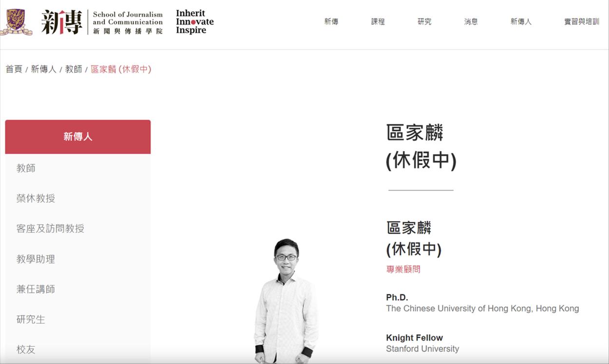Select 榮休教授 in the sidebar
The width and height of the screenshot is (609, 364).
36,198
